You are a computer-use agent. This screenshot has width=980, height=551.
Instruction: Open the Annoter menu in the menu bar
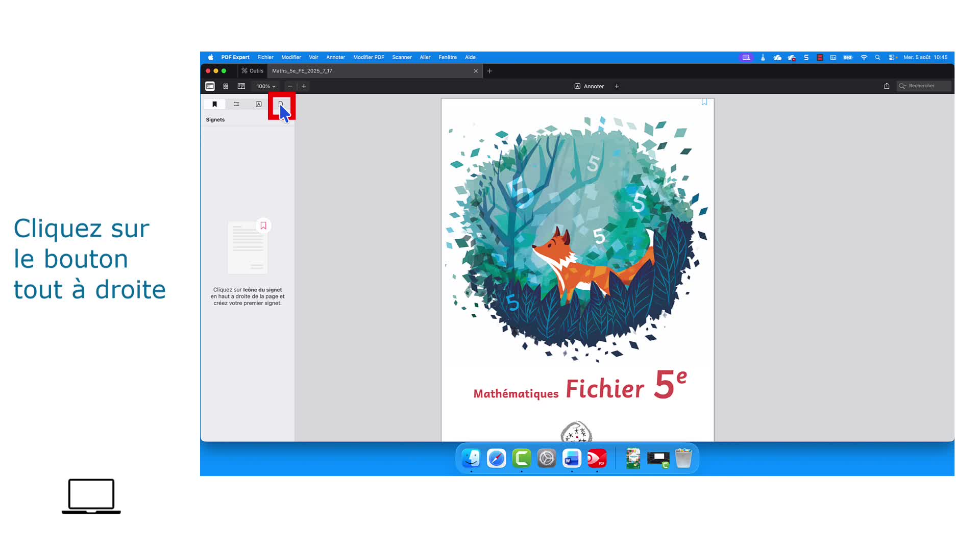click(x=335, y=57)
